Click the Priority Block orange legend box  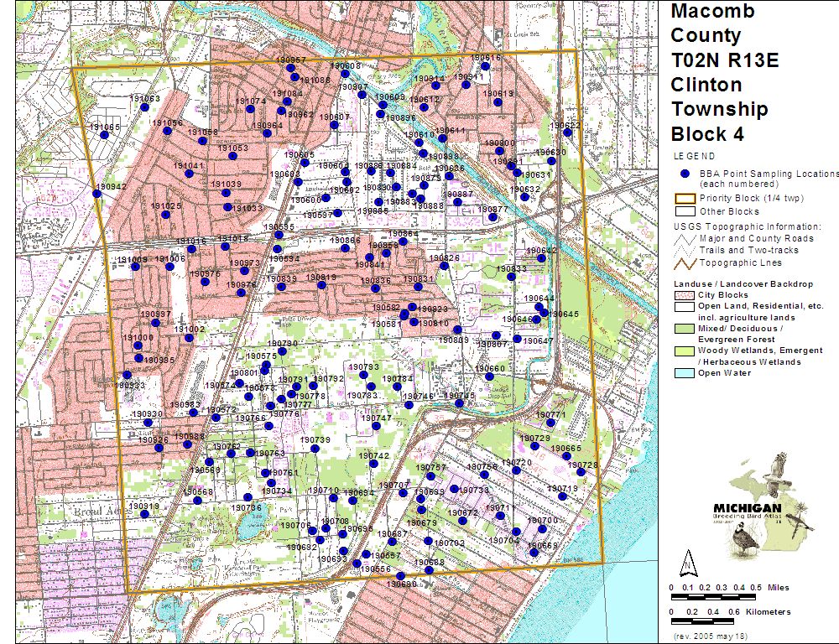pos(685,198)
